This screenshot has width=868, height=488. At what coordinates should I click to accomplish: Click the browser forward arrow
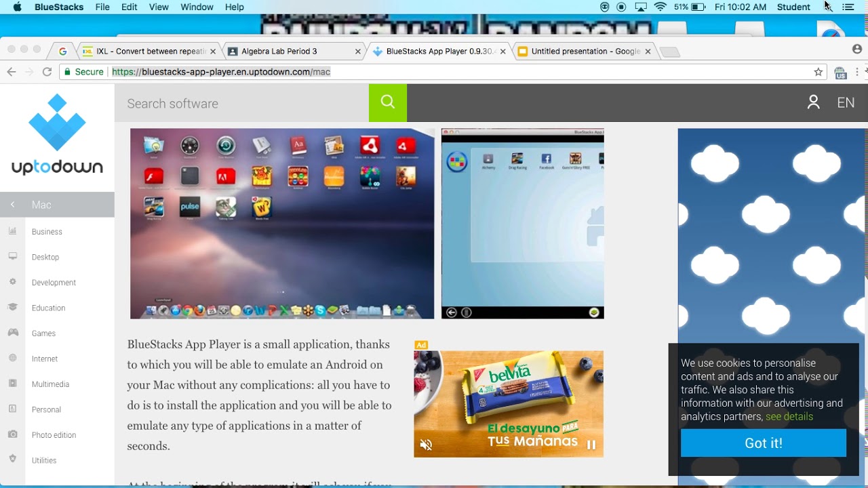click(28, 72)
